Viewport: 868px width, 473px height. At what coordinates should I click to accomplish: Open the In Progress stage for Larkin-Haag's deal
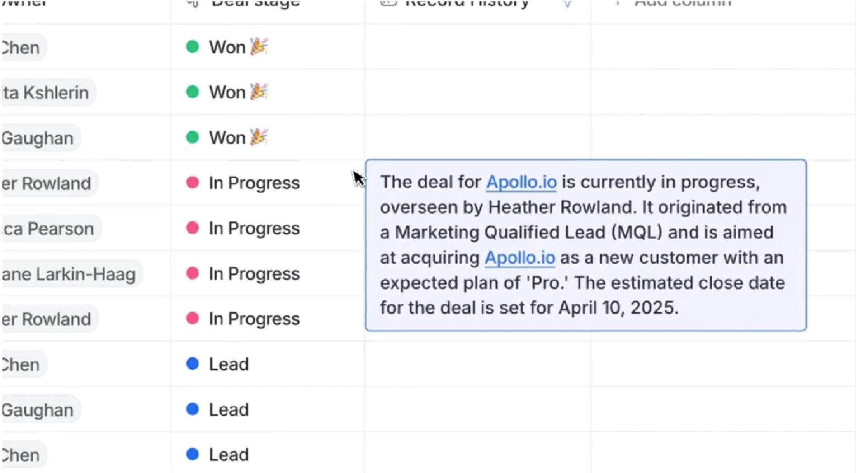254,273
